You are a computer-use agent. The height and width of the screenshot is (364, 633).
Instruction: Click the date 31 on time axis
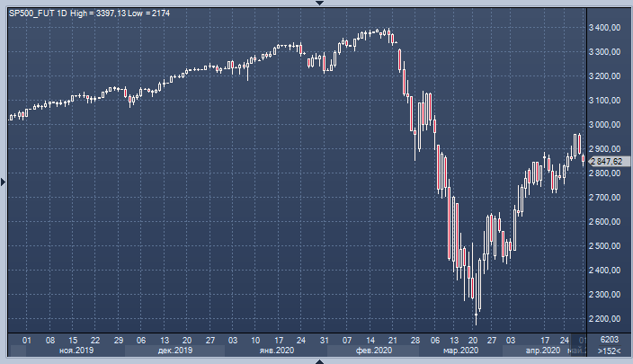(x=325, y=341)
